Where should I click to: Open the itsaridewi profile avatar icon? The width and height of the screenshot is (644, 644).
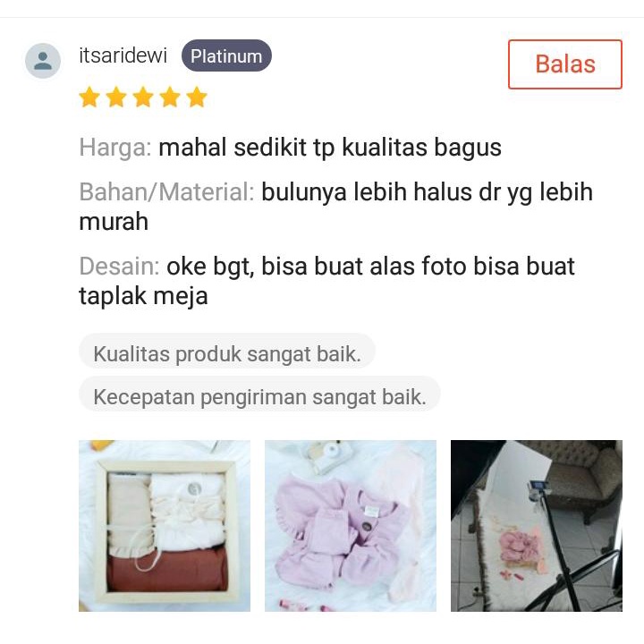point(43,61)
